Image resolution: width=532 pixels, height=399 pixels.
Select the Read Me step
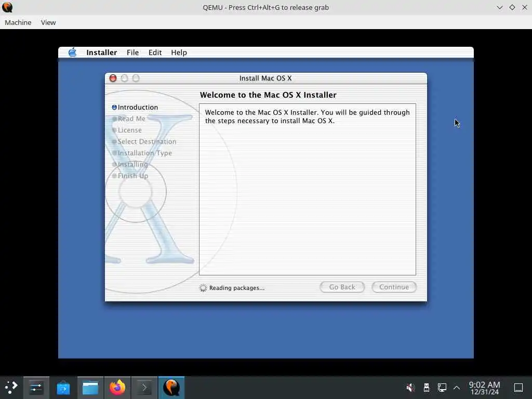[x=131, y=119]
